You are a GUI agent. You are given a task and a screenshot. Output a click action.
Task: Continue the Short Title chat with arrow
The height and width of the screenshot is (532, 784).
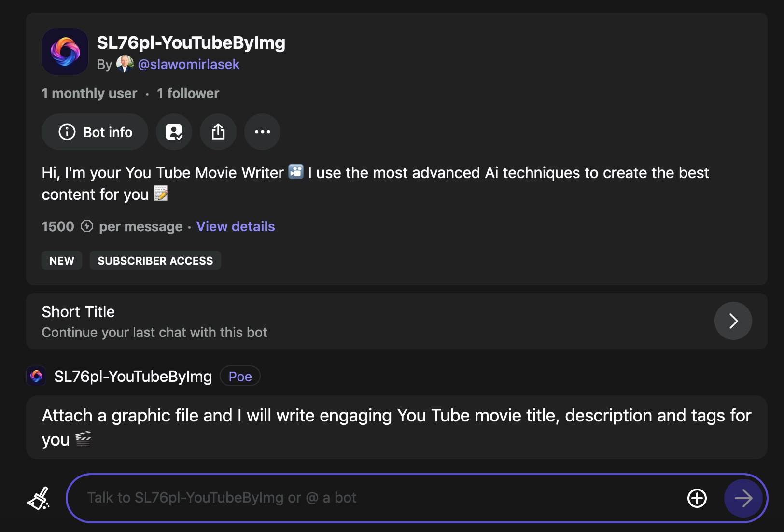(733, 321)
